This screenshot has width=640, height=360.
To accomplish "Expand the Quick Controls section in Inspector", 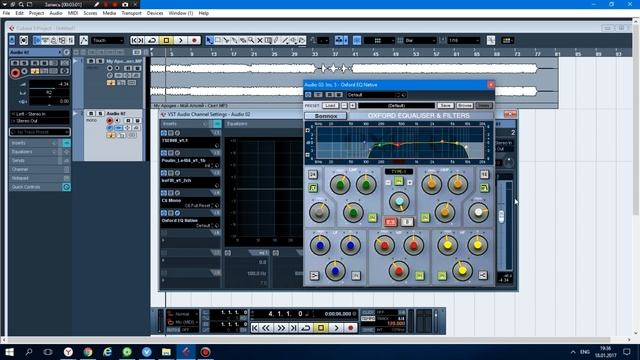I will (40, 187).
